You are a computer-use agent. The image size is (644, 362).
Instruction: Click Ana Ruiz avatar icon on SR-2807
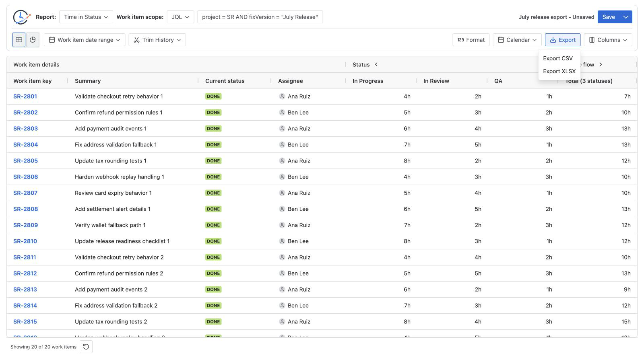point(282,193)
